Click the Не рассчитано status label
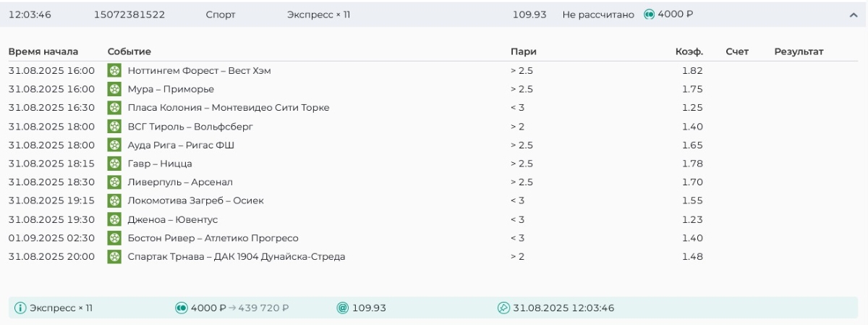This screenshot has height=325, width=868. (597, 15)
